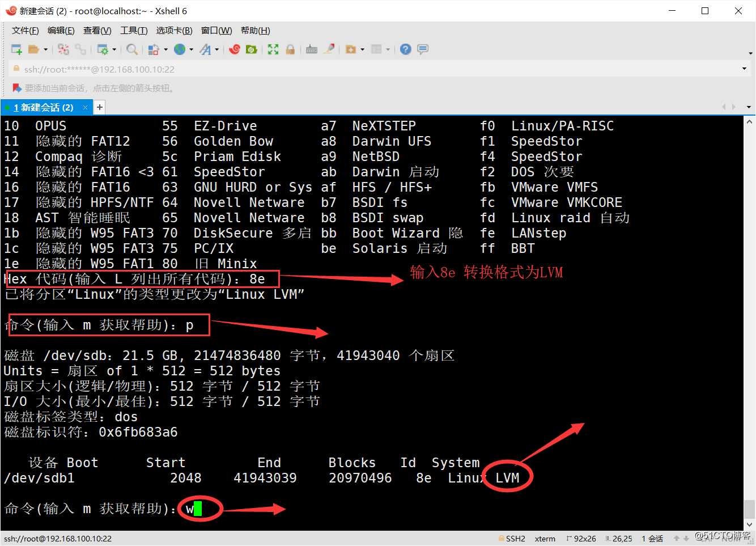
Task: Click the SSH2 status bar indicator
Action: (512, 539)
